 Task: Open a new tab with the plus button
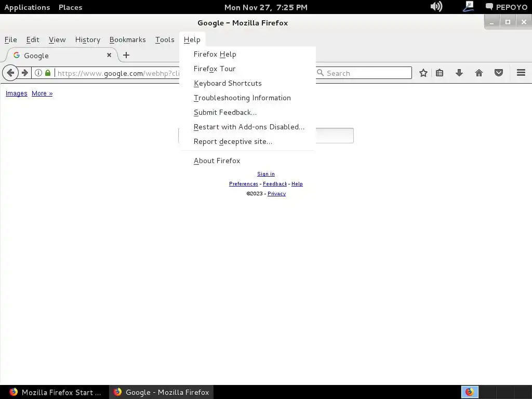(x=126, y=55)
